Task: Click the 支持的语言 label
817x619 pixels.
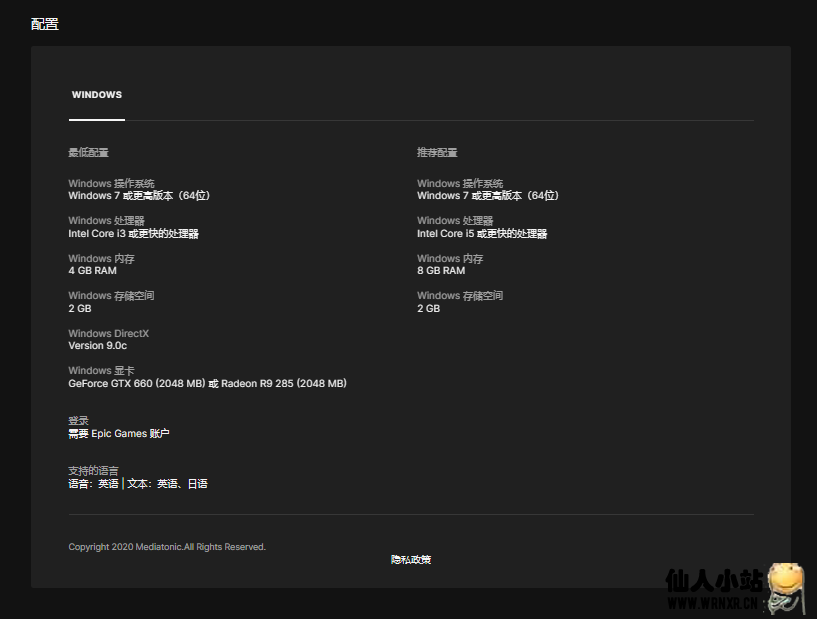Action: pyautogui.click(x=93, y=471)
